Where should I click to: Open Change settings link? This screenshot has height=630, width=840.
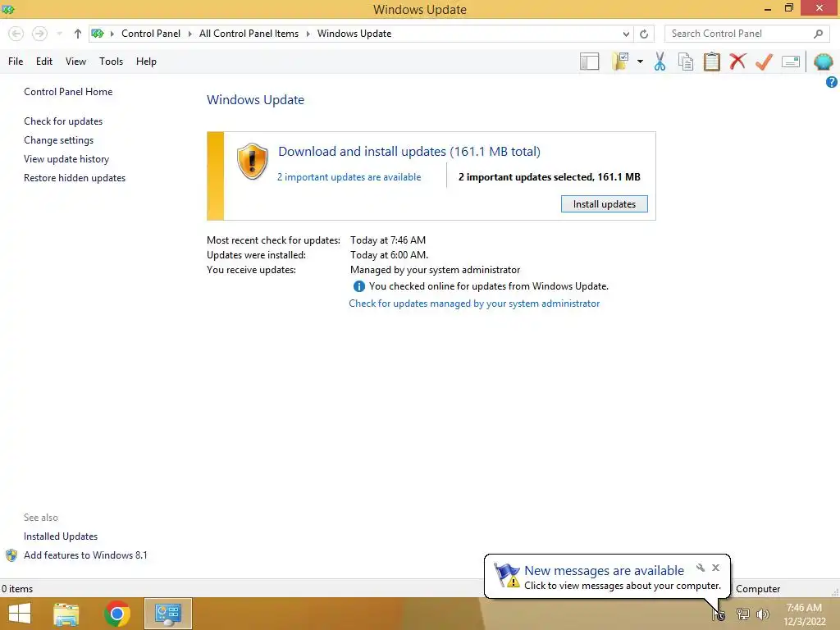point(58,140)
